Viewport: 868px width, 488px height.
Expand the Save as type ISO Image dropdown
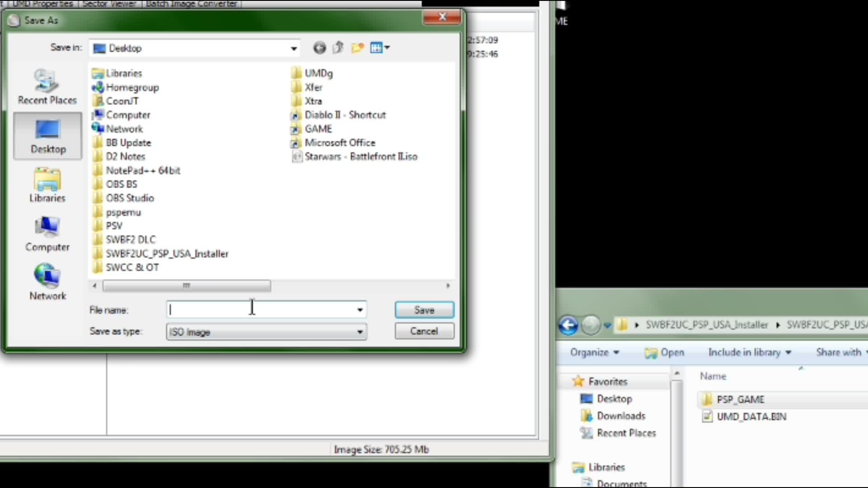point(360,332)
